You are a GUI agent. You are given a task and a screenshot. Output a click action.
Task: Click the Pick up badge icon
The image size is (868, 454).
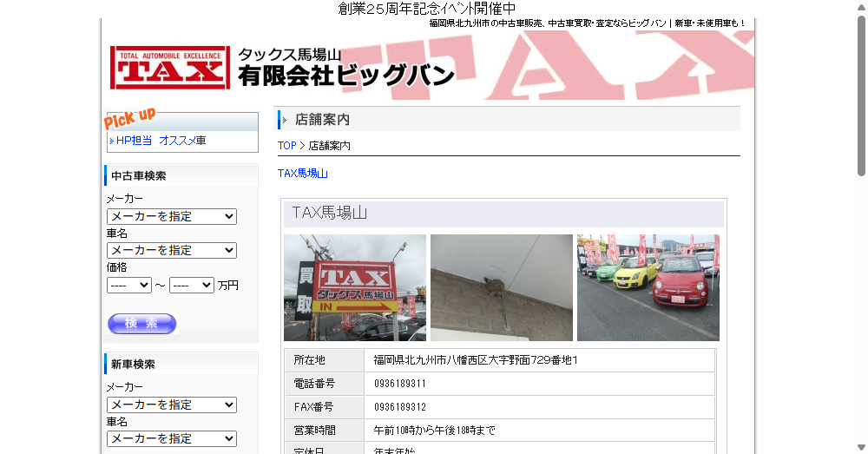point(130,117)
